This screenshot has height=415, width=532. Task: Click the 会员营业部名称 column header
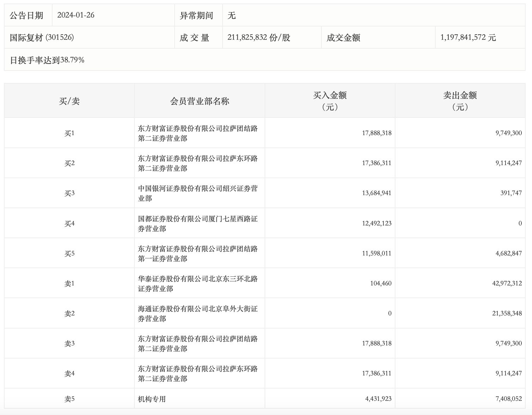pos(200,101)
